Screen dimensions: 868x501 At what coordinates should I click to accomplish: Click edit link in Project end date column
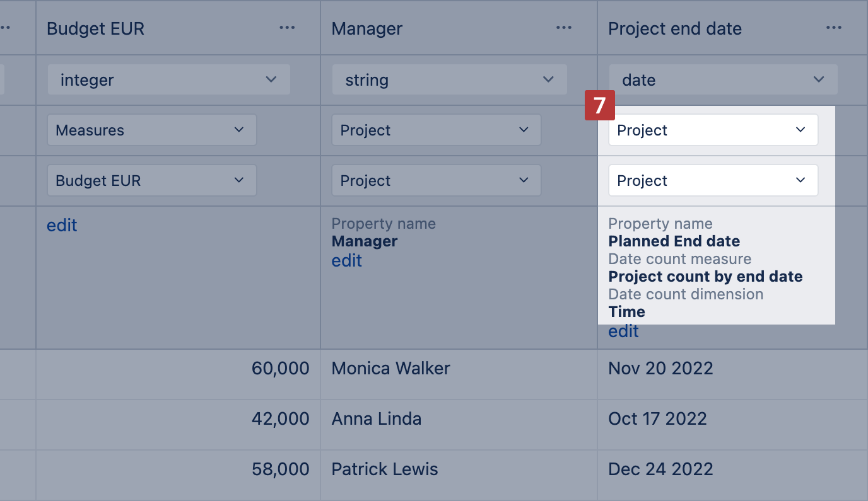(623, 331)
